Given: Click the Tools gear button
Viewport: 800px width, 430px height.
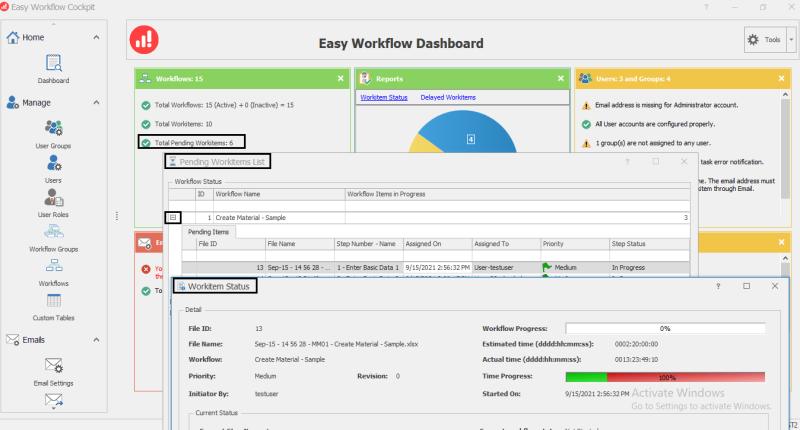Looking at the screenshot, I should (x=765, y=40).
